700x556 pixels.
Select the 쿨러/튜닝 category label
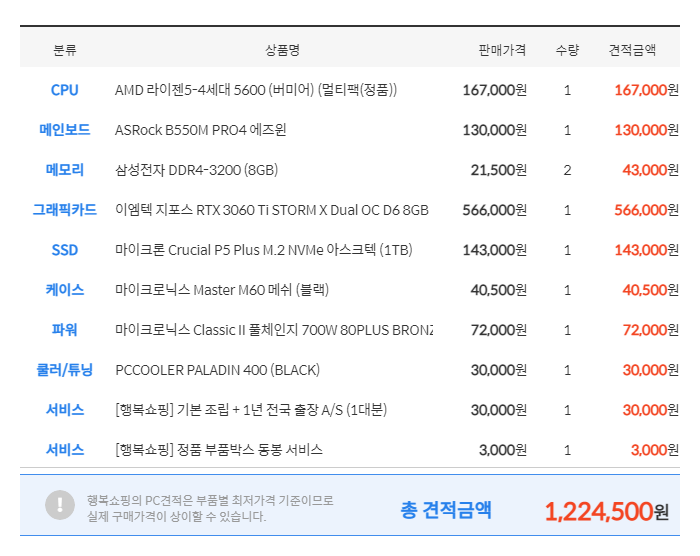tap(65, 370)
